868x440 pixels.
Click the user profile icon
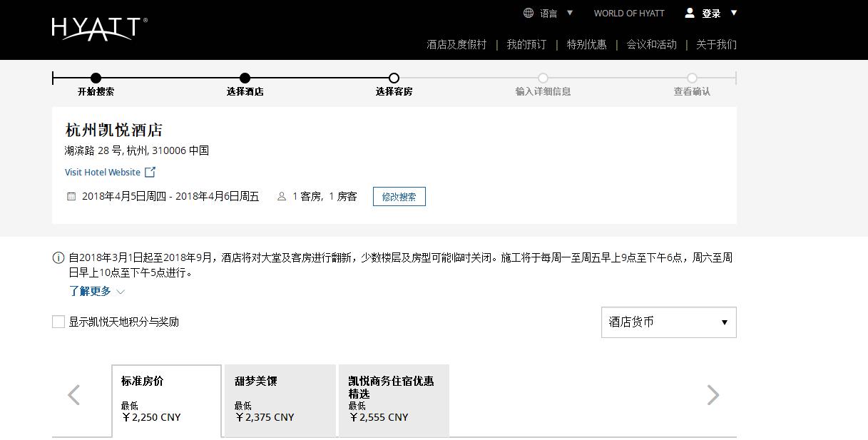click(x=690, y=13)
